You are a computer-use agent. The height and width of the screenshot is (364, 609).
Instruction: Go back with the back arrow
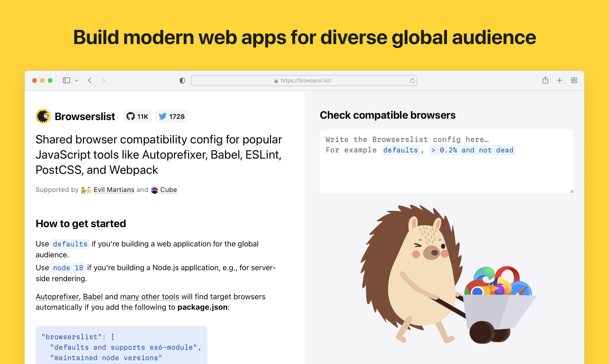tap(90, 80)
